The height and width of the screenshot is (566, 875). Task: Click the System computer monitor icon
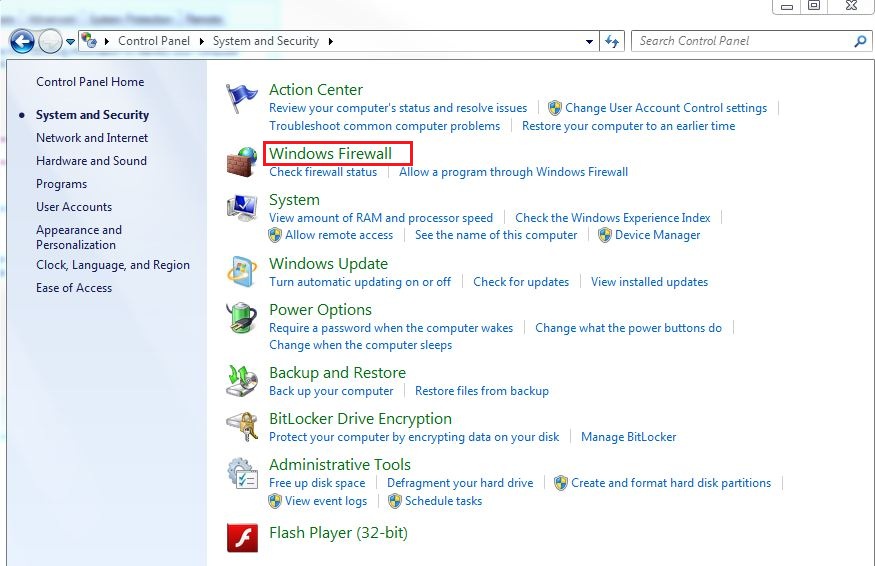tap(242, 208)
